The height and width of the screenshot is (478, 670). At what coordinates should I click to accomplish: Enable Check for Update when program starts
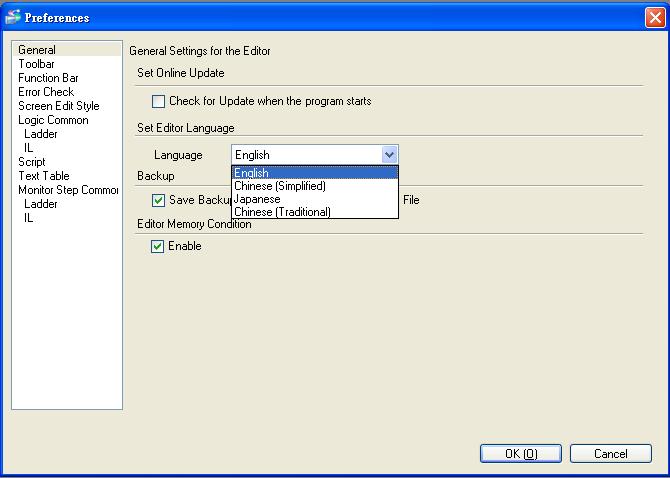pos(158,101)
